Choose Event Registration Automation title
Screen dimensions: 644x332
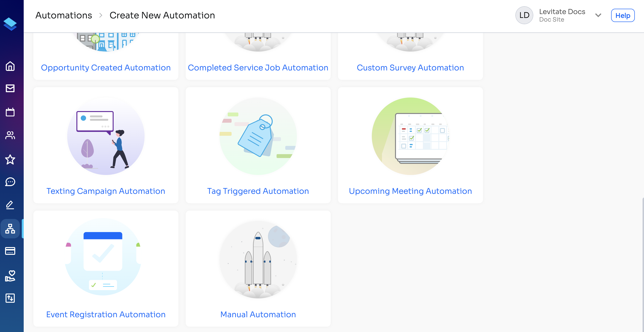click(x=106, y=315)
